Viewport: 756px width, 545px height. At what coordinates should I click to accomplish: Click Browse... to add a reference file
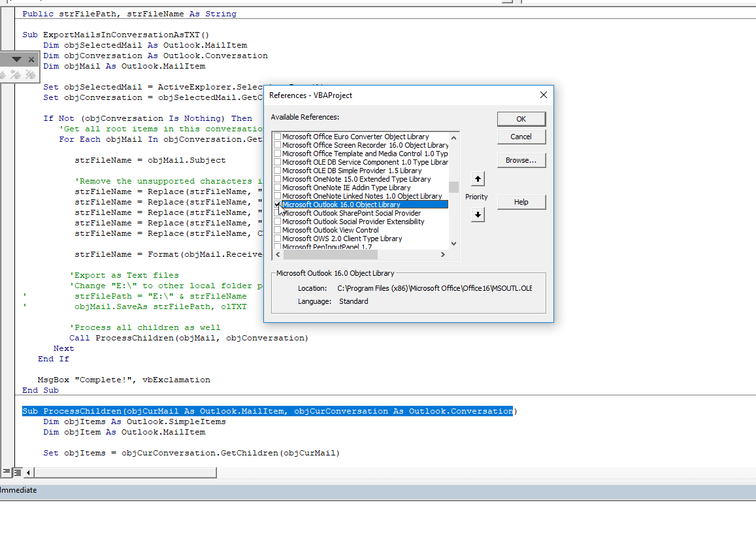pyautogui.click(x=521, y=160)
